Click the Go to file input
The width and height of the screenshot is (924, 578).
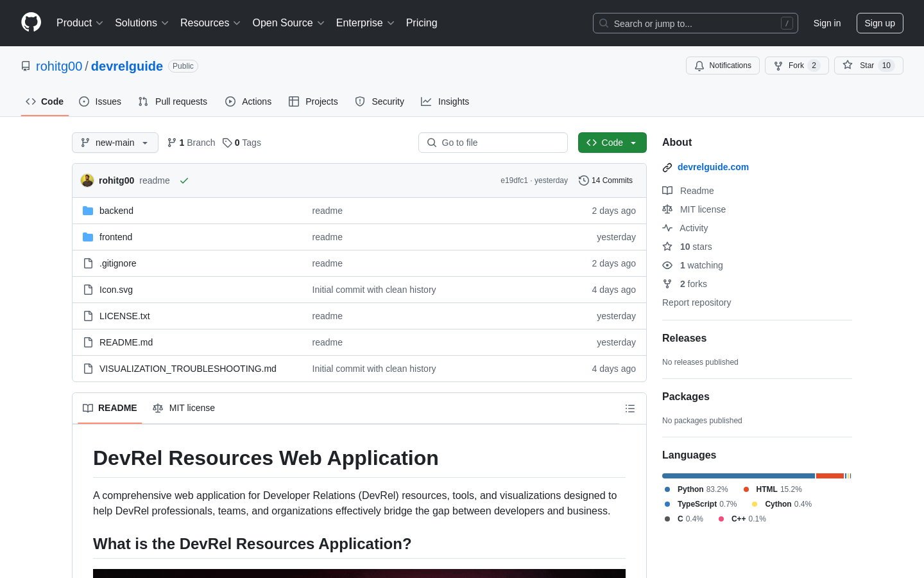tap(493, 143)
